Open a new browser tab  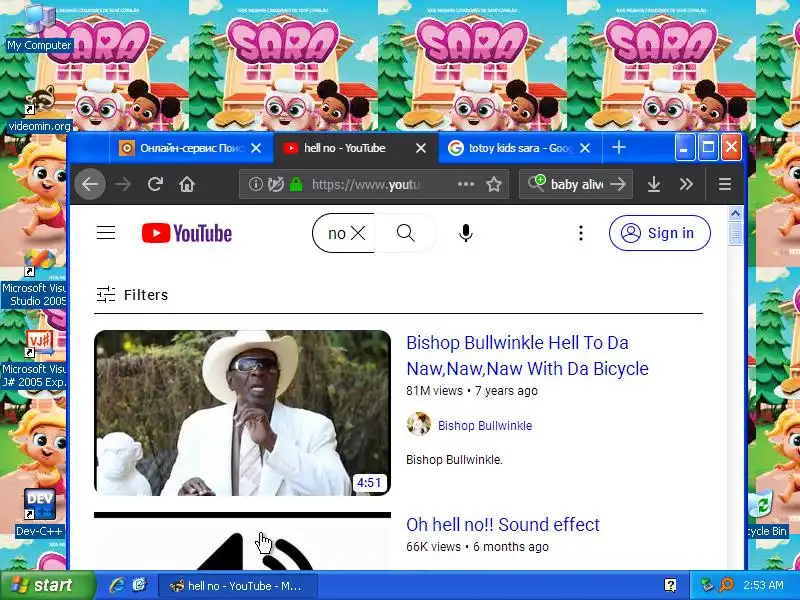click(x=619, y=147)
